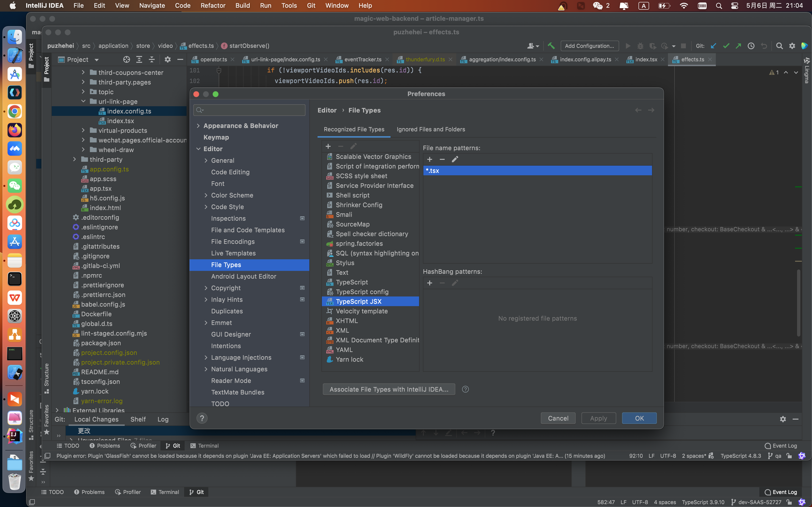Switch to Ignored Files and Folders tab
This screenshot has width=812, height=507.
click(x=430, y=129)
